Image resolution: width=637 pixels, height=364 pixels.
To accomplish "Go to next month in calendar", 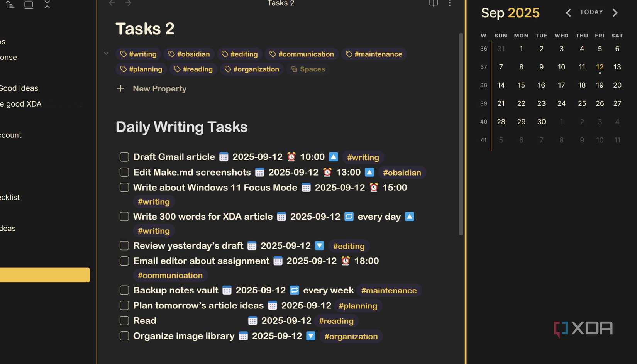I will [x=615, y=13].
